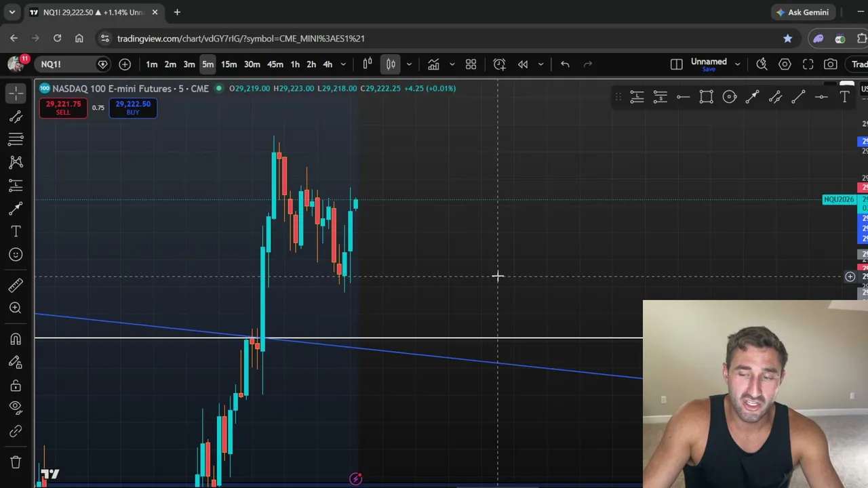Save the Unnamed chart layout
Viewport: 868px width, 488px height.
pyautogui.click(x=709, y=69)
